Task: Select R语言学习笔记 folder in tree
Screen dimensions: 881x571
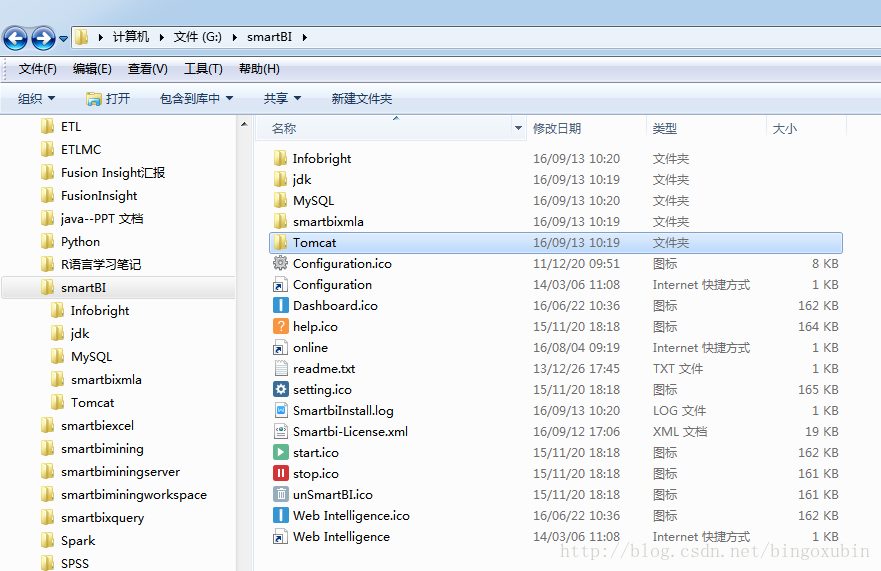Action: pyautogui.click(x=91, y=265)
